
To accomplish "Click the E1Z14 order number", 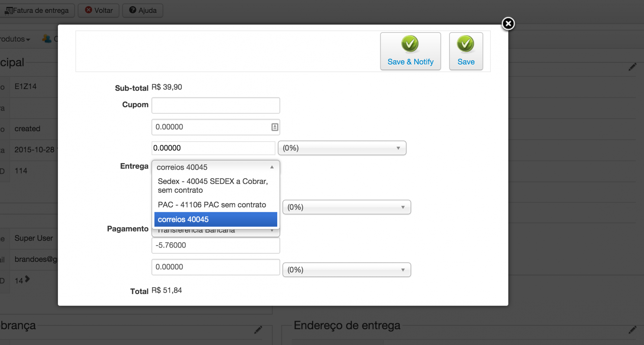I will (25, 86).
